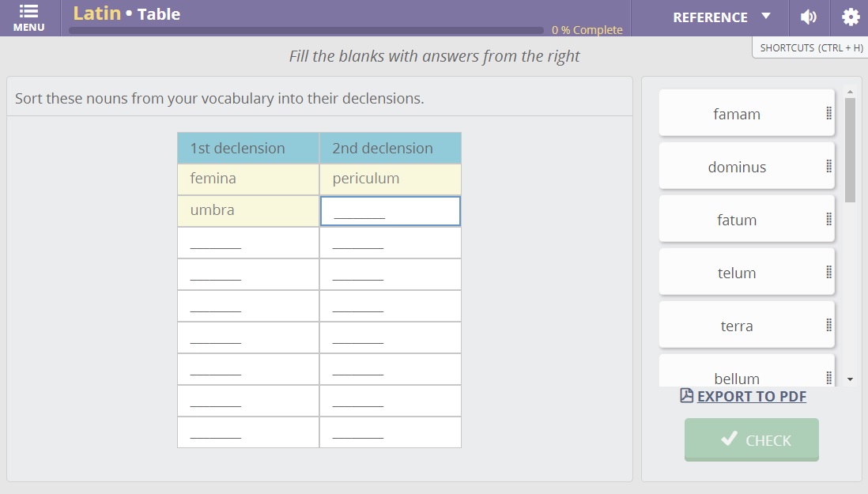Select the telum answer tile
Image resolution: width=868 pixels, height=494 pixels.
click(x=737, y=272)
